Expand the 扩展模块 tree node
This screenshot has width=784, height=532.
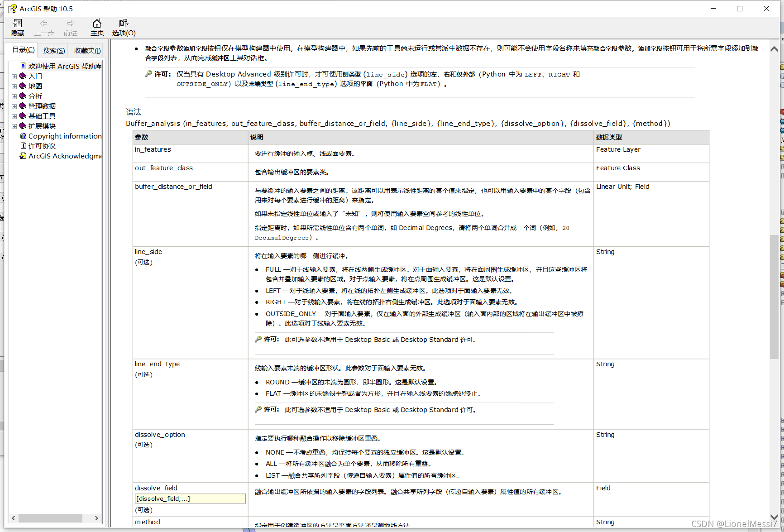14,126
